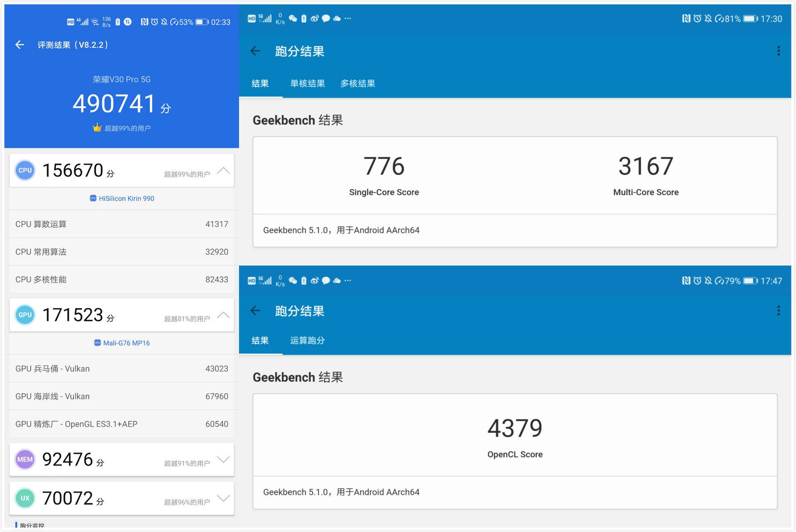
Task: Tap the Wi-Fi icon in AnTuTu status bar
Action: (x=95, y=22)
